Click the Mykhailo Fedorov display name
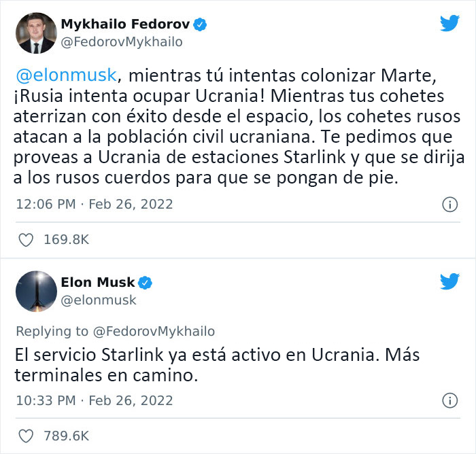The width and height of the screenshot is (476, 454). (126, 25)
